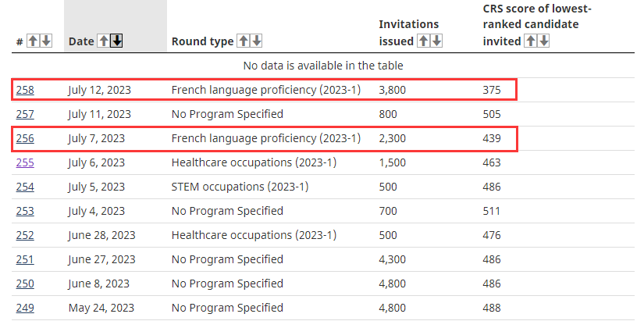644x321 pixels.
Task: Open round 249 link
Action: click(25, 308)
